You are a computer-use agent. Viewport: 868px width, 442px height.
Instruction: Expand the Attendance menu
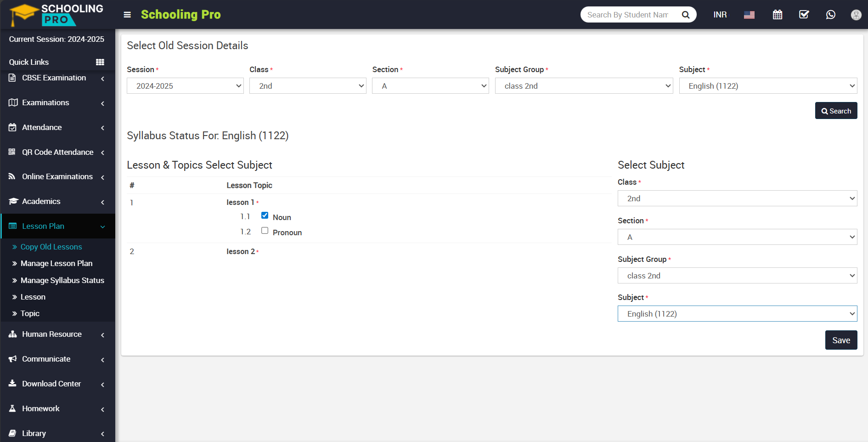(102, 128)
